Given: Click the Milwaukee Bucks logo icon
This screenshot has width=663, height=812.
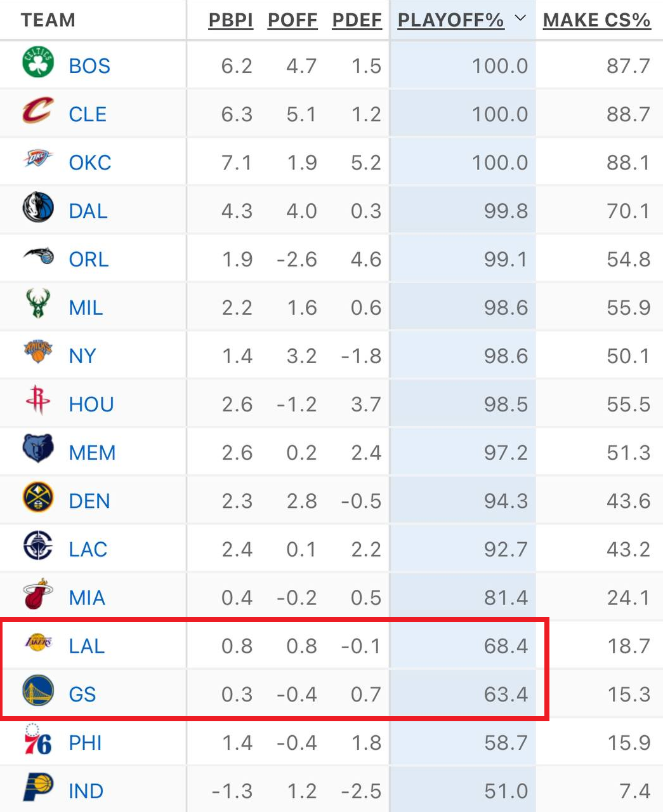Looking at the screenshot, I should [x=38, y=303].
